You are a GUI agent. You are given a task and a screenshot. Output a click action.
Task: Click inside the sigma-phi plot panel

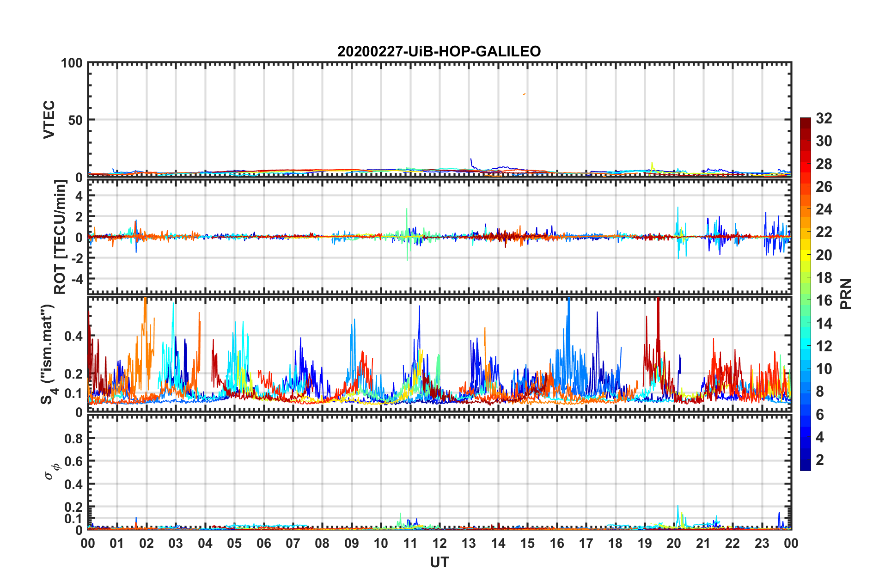click(439, 472)
